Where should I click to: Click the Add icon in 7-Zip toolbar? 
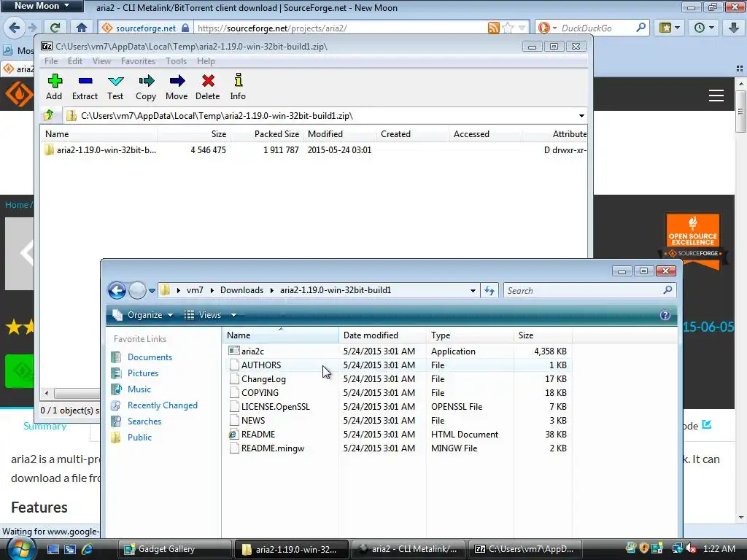pyautogui.click(x=54, y=81)
